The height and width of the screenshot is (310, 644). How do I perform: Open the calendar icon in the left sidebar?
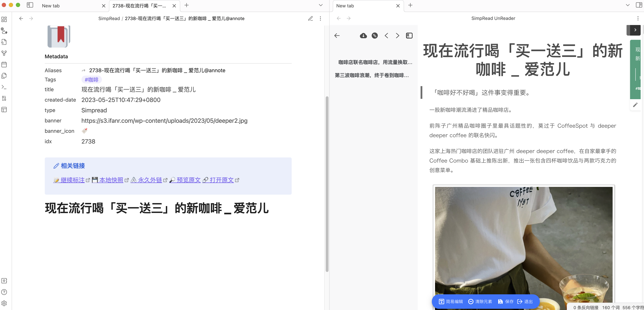point(4,64)
